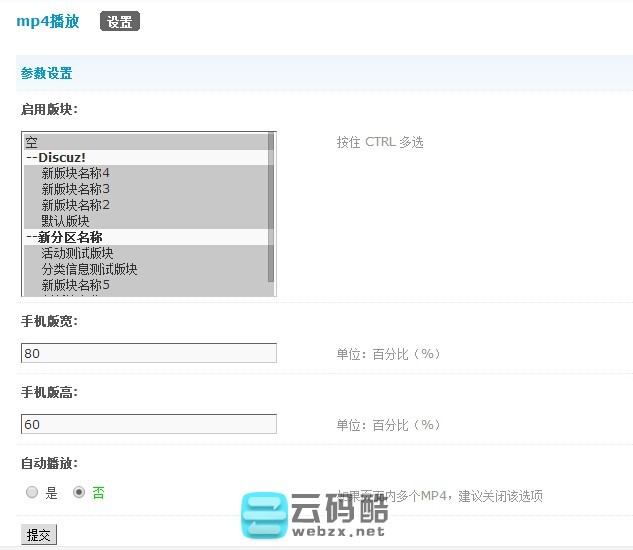Click the 参数设置 section header
This screenshot has height=550, width=633.
pos(46,74)
